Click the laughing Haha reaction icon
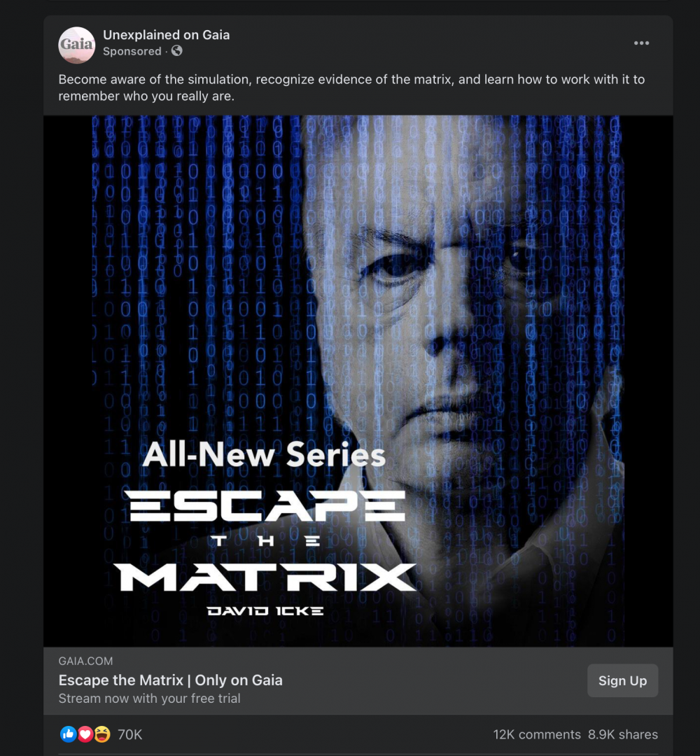The height and width of the screenshot is (756, 700). click(x=101, y=734)
